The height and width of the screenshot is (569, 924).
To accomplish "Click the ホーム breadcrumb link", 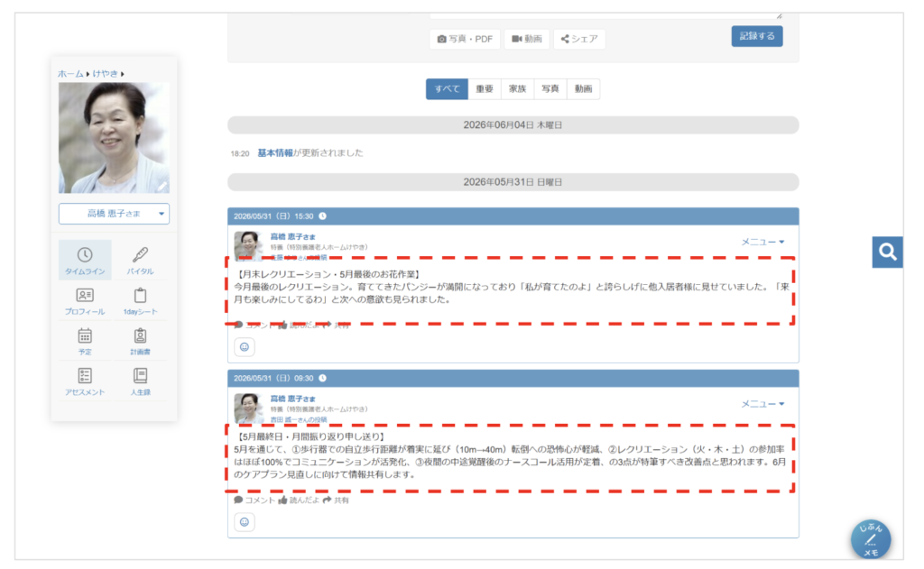I will point(70,74).
